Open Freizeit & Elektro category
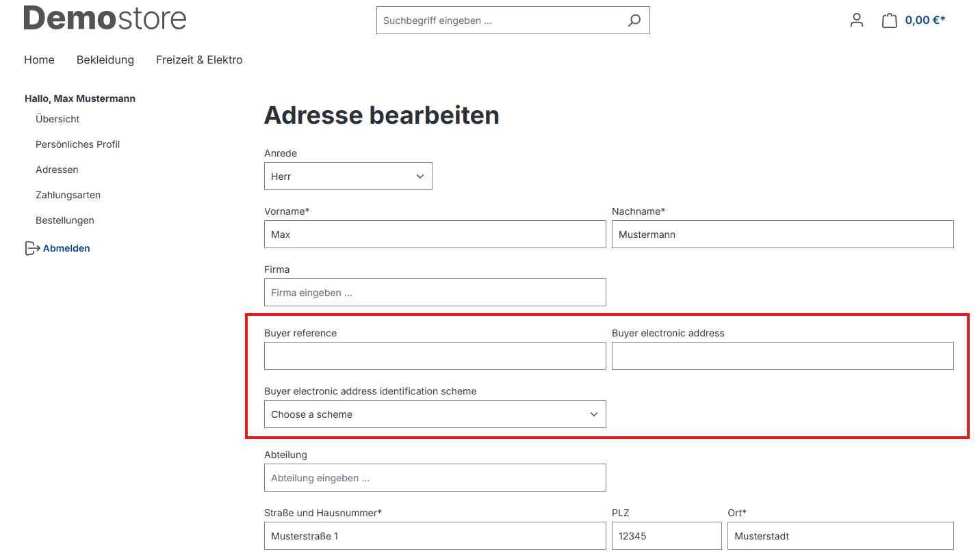 tap(199, 60)
